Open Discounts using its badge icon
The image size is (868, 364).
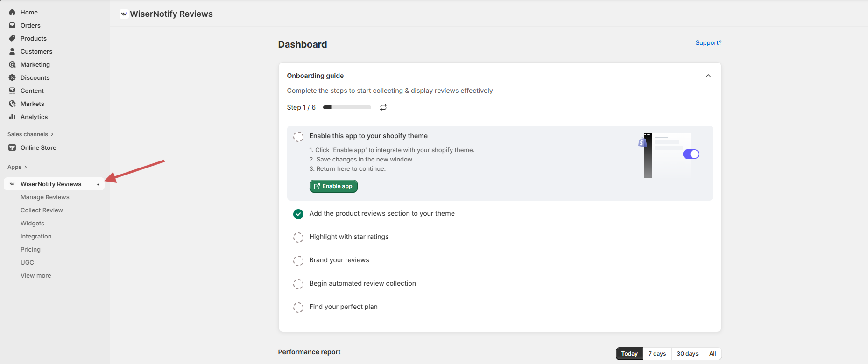[12, 77]
